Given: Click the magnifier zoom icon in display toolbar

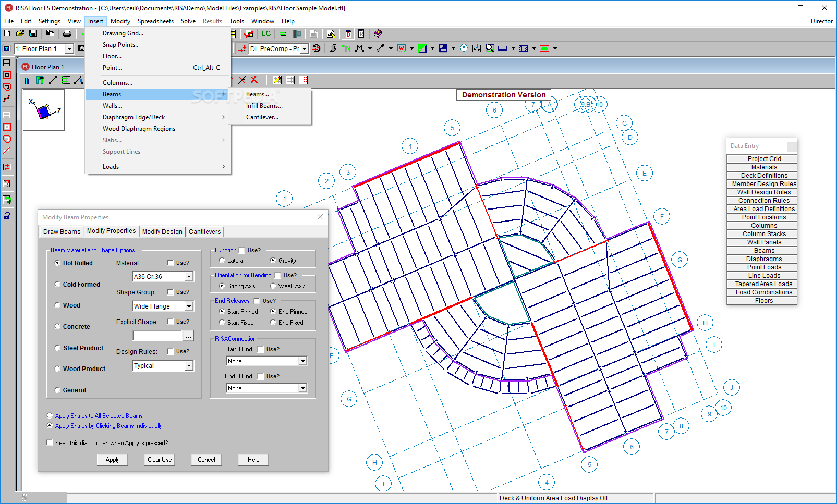Looking at the screenshot, I should pos(490,48).
